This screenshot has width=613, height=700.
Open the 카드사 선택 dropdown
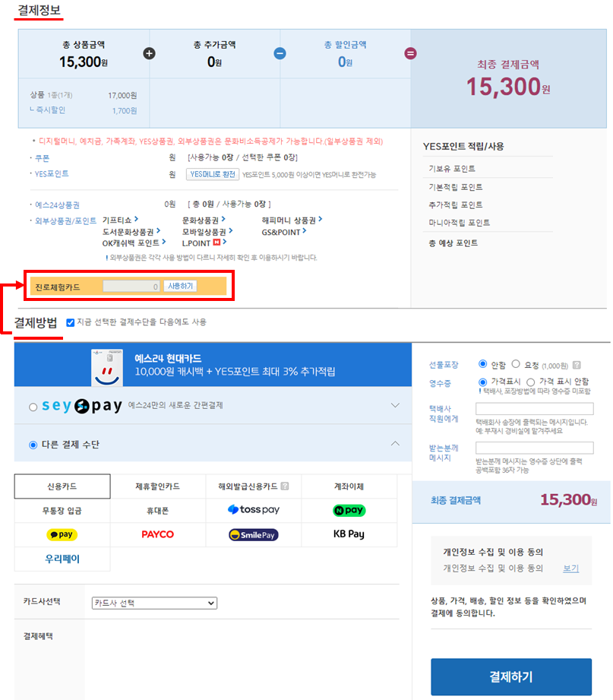coord(154,603)
